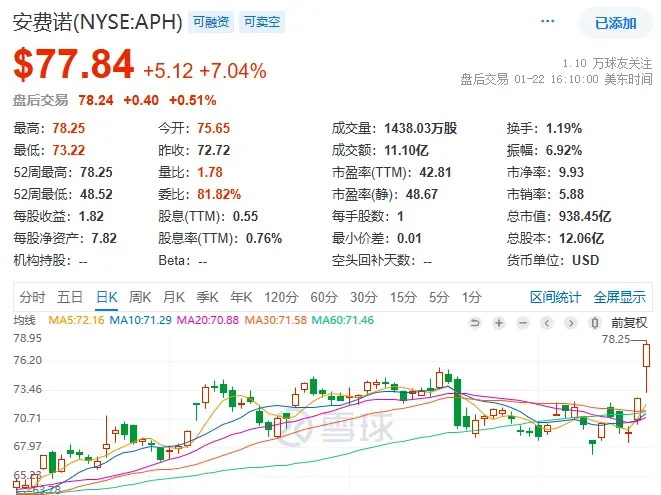Move chart left with the left chevron
The height and width of the screenshot is (495, 661).
click(x=547, y=323)
